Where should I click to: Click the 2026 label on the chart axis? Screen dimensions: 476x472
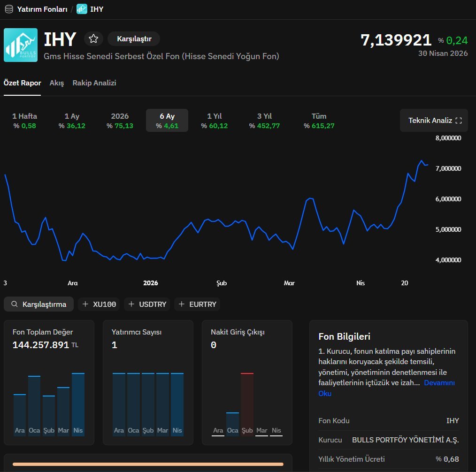click(151, 283)
